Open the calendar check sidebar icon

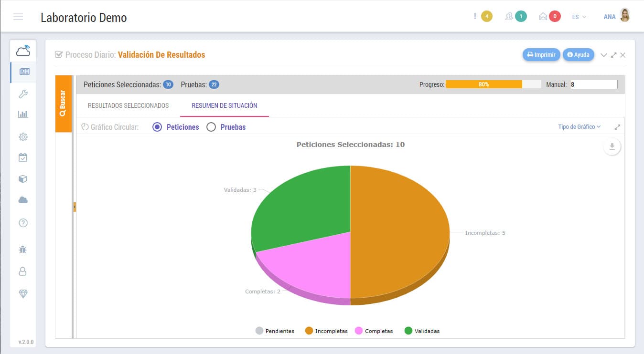pos(23,157)
